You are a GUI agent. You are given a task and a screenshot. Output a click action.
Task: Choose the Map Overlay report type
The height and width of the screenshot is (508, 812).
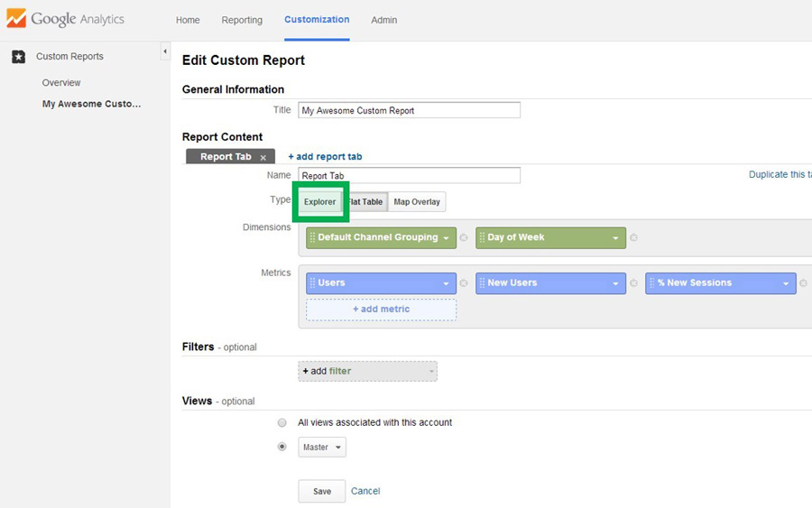pyautogui.click(x=417, y=202)
